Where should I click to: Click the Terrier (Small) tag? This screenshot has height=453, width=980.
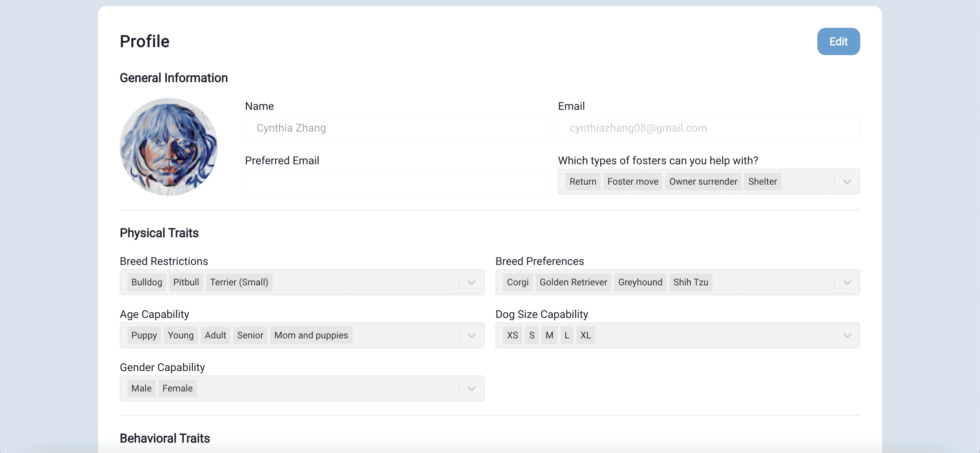point(239,282)
